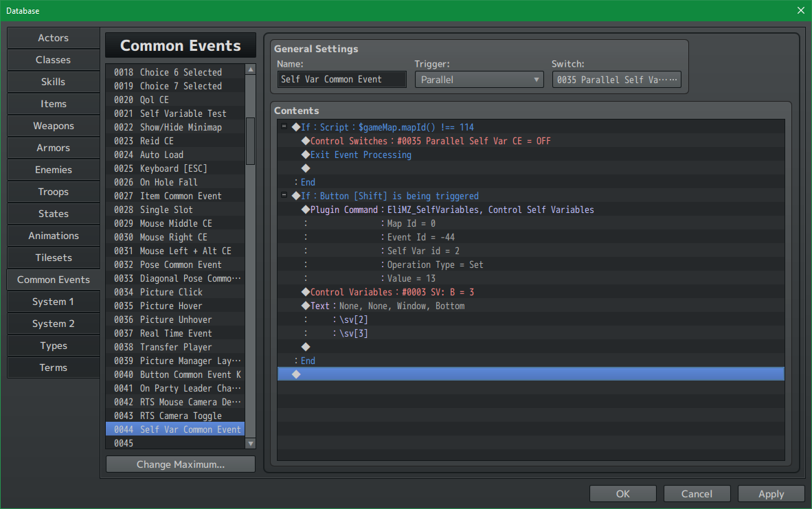Close the Database window
Image resolution: width=812 pixels, height=509 pixels.
[x=800, y=10]
